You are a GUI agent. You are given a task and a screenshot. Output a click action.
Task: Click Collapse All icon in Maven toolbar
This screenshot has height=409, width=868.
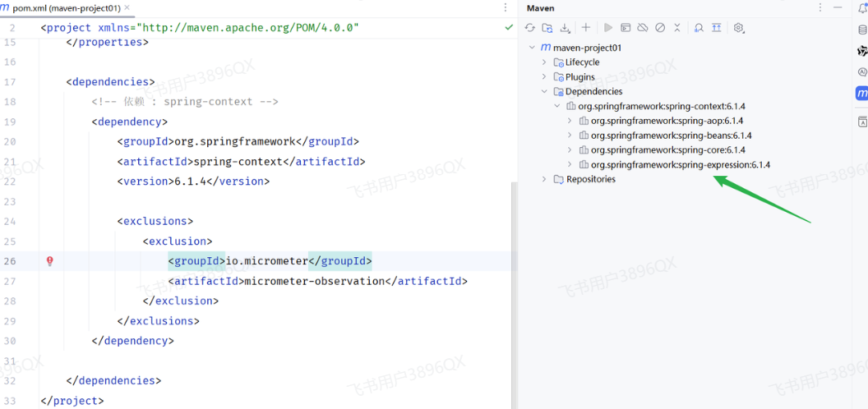(676, 28)
